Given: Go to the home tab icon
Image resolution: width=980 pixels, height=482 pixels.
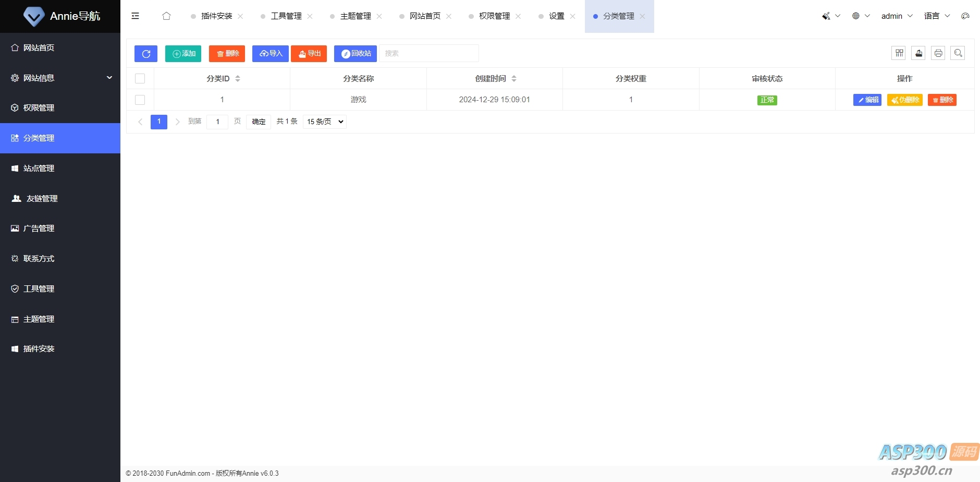Looking at the screenshot, I should [x=166, y=16].
